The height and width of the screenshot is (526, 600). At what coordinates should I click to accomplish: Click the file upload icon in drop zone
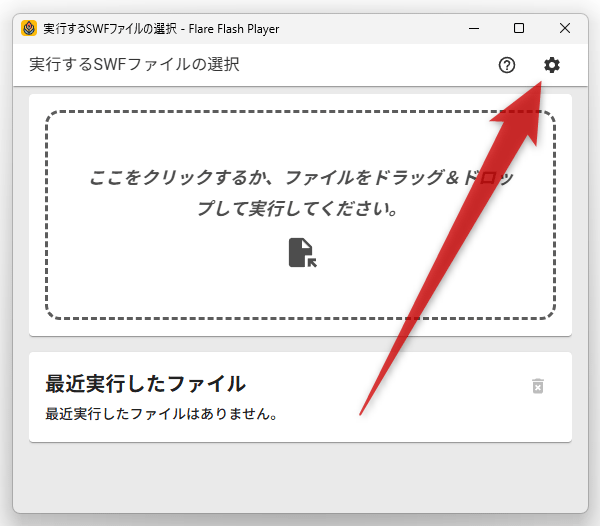(x=302, y=252)
